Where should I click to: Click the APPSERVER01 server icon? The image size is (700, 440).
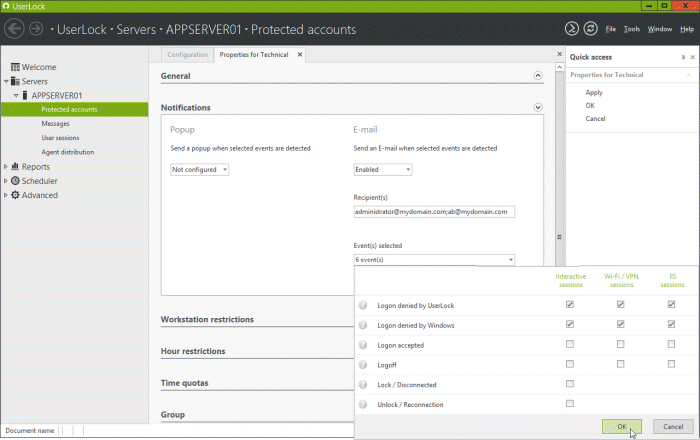click(25, 95)
